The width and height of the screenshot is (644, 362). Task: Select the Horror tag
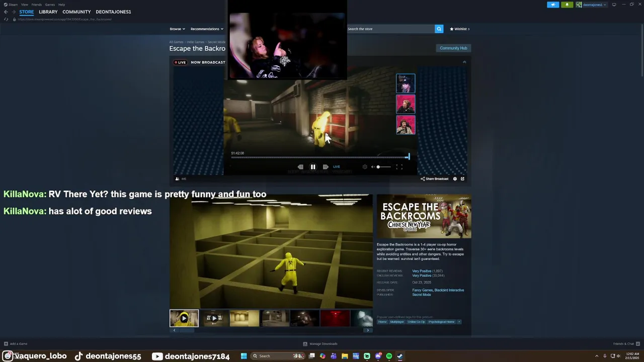382,322
